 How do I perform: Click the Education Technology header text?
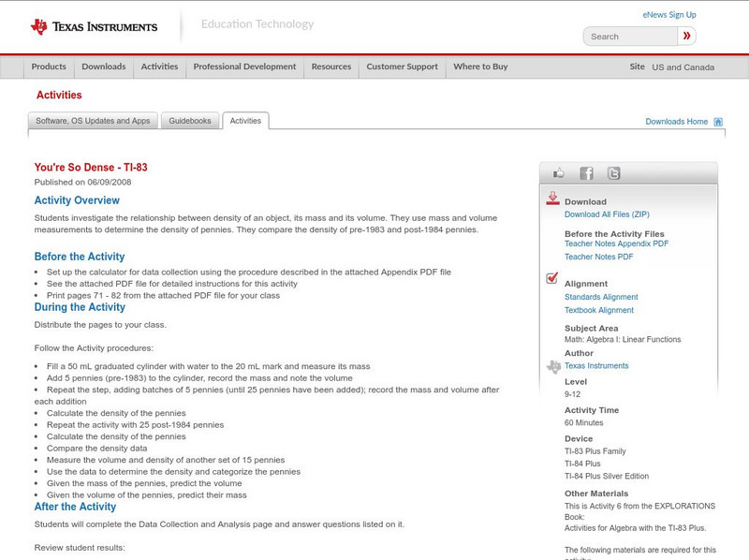[257, 24]
